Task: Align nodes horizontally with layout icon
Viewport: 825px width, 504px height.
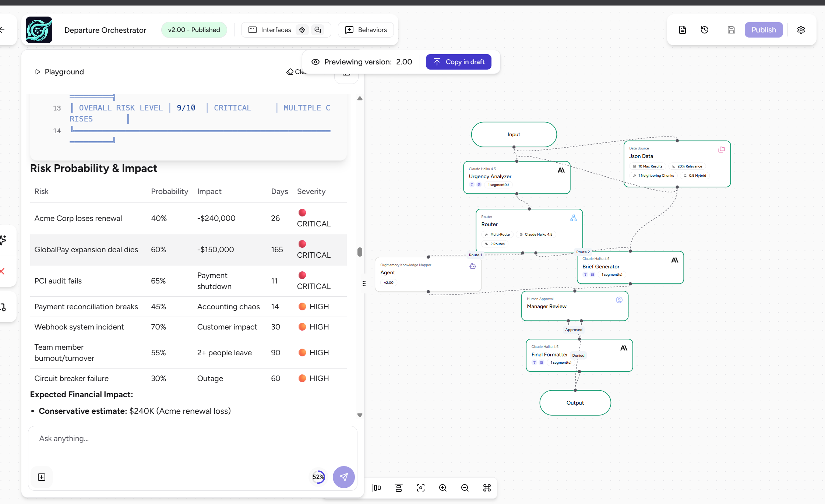Action: point(377,488)
